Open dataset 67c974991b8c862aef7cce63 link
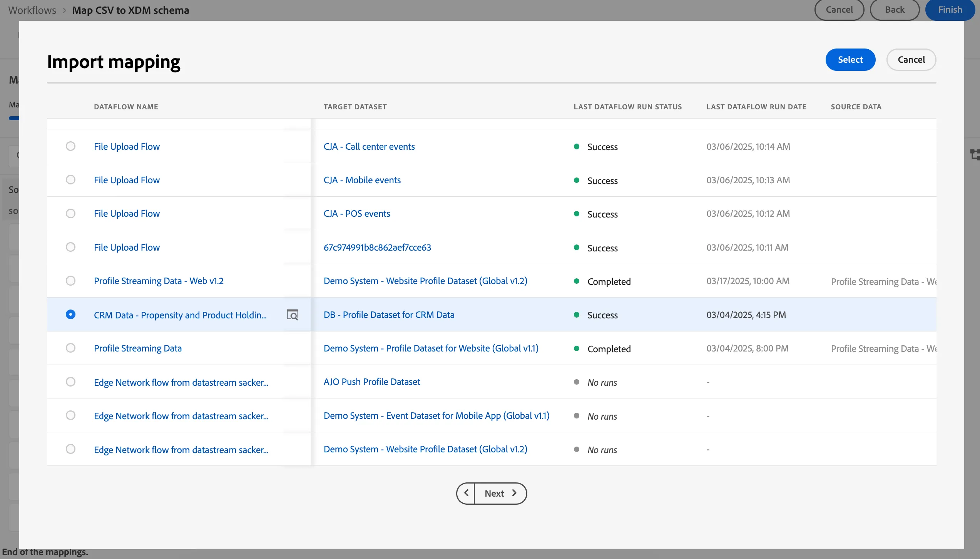 [x=377, y=247]
